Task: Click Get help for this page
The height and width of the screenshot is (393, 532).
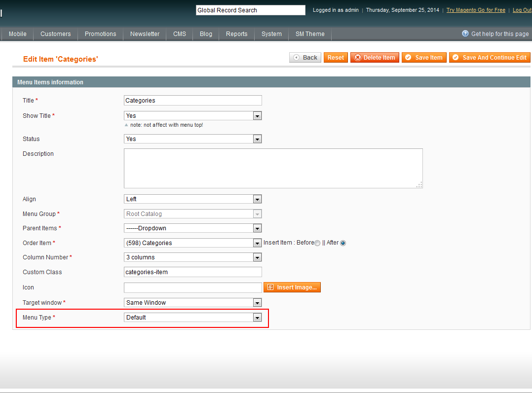Action: click(500, 34)
